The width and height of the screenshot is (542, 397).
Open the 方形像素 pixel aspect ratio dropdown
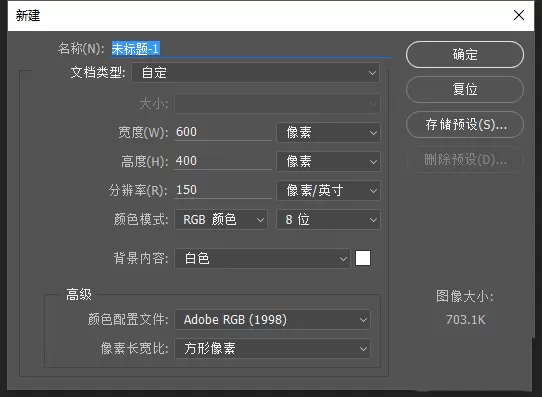[x=272, y=348]
